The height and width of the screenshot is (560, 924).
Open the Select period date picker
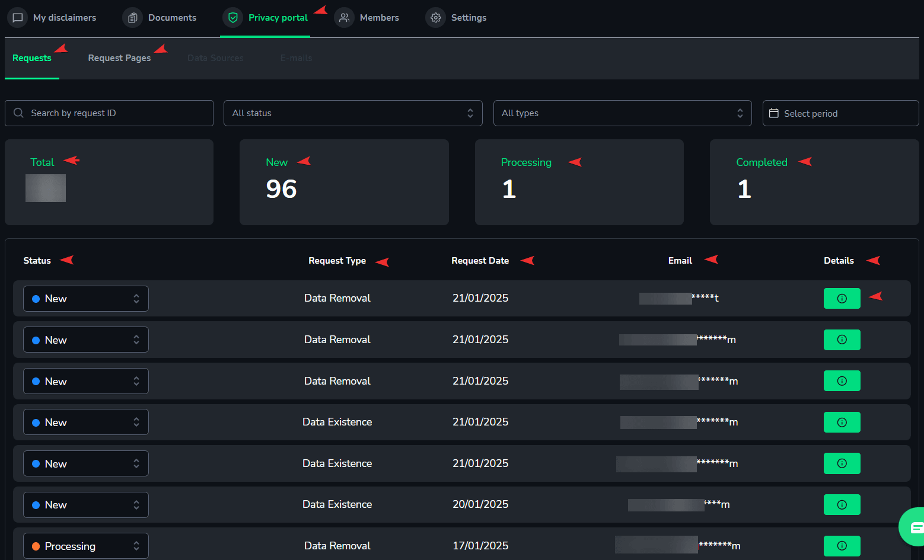(840, 113)
